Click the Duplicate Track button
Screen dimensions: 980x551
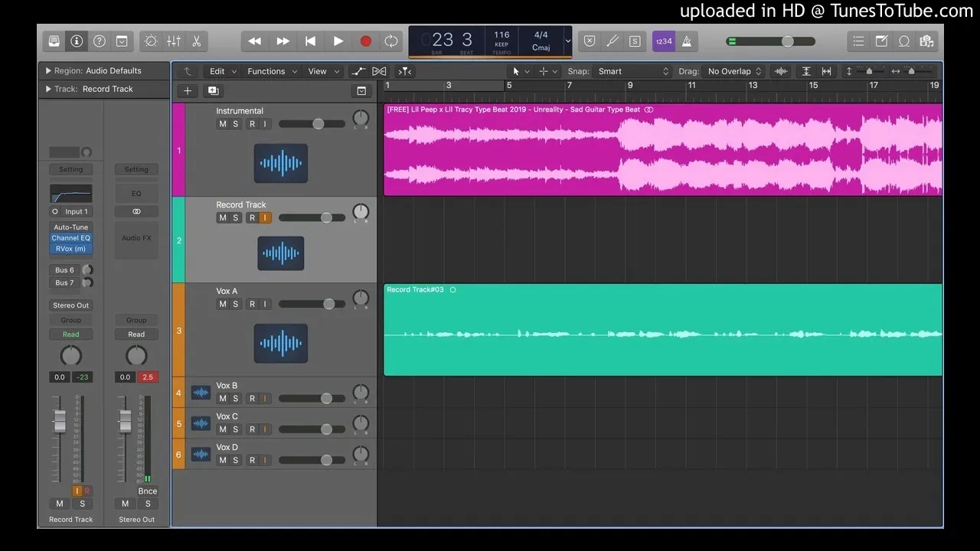coord(213,90)
